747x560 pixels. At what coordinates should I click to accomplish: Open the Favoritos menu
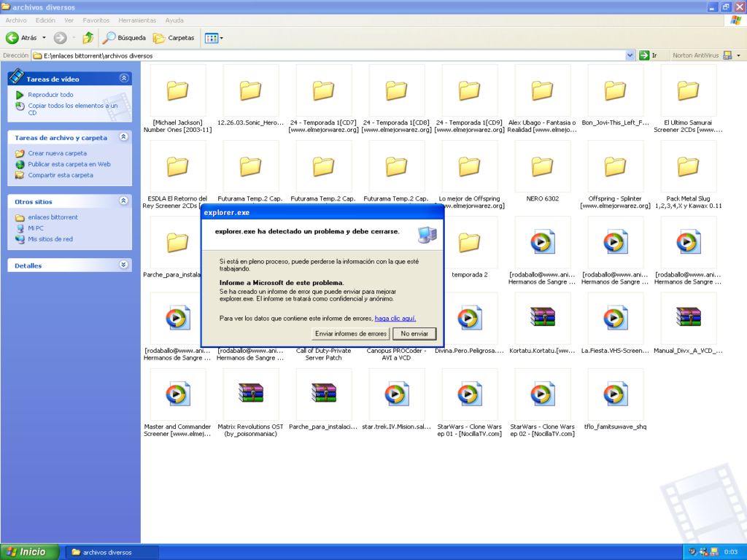point(96,20)
